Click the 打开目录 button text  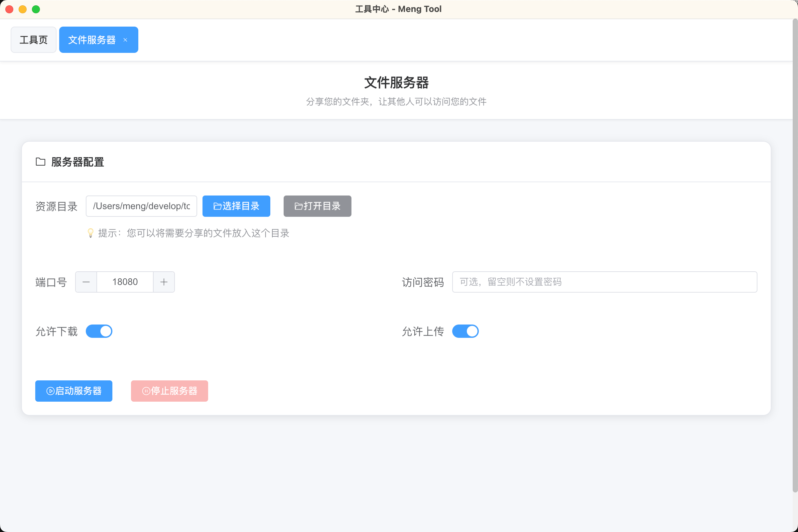pos(322,206)
